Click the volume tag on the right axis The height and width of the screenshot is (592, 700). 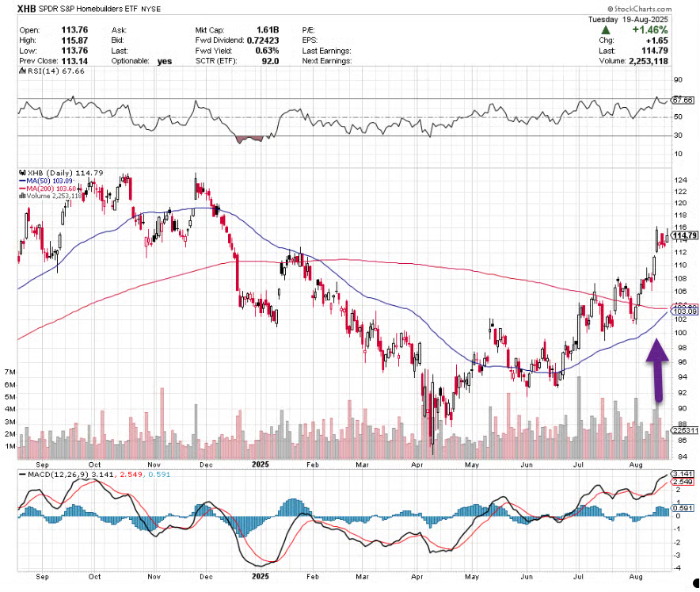point(685,430)
